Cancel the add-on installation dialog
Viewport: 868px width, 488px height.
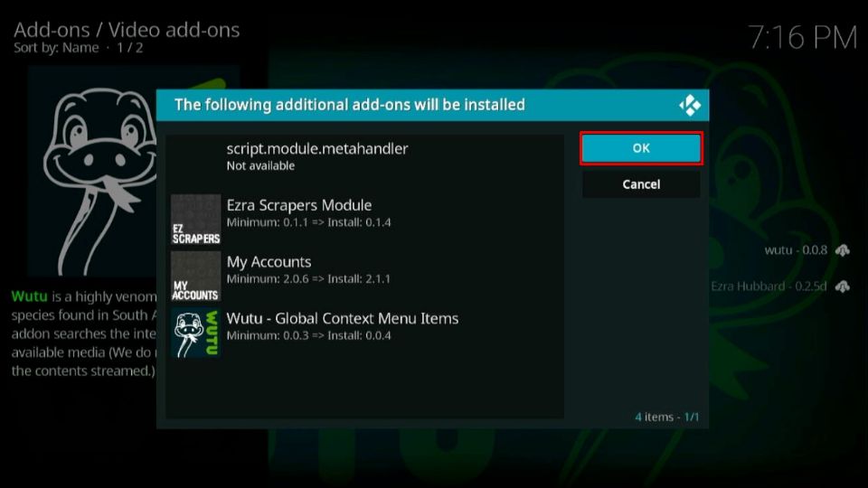coord(641,184)
